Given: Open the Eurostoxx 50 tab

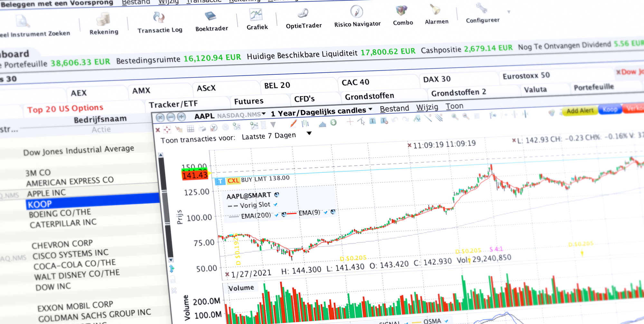Looking at the screenshot, I should [x=526, y=76].
